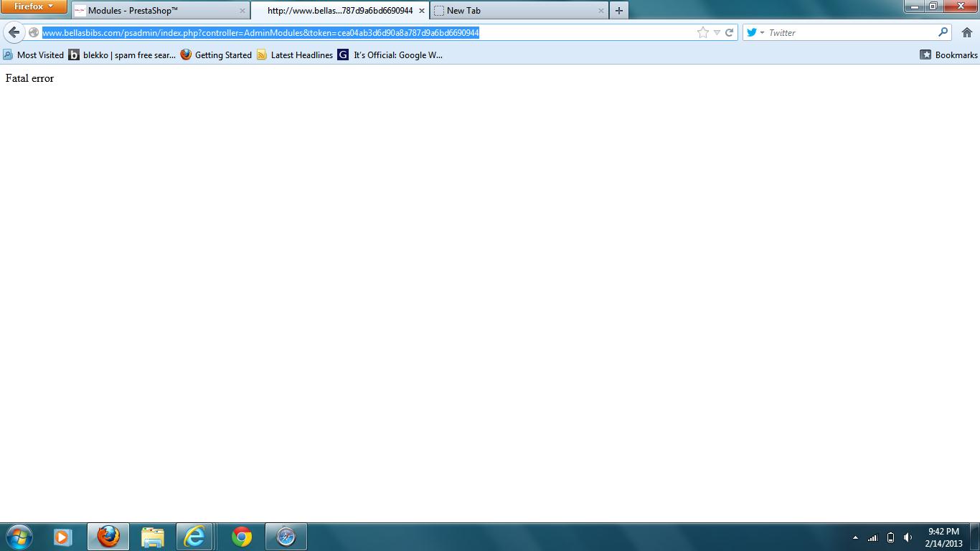Open the address history dropdown arrow
Screen dimensions: 980x551
[x=717, y=32]
